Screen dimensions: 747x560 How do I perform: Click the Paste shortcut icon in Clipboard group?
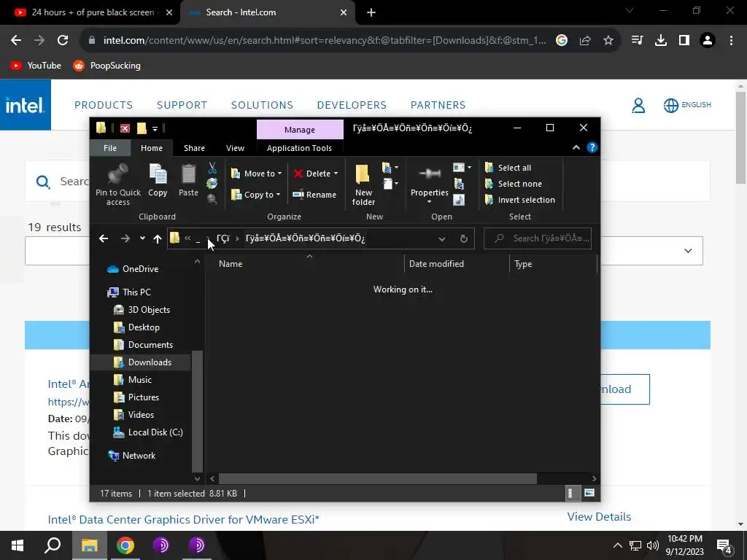212,199
